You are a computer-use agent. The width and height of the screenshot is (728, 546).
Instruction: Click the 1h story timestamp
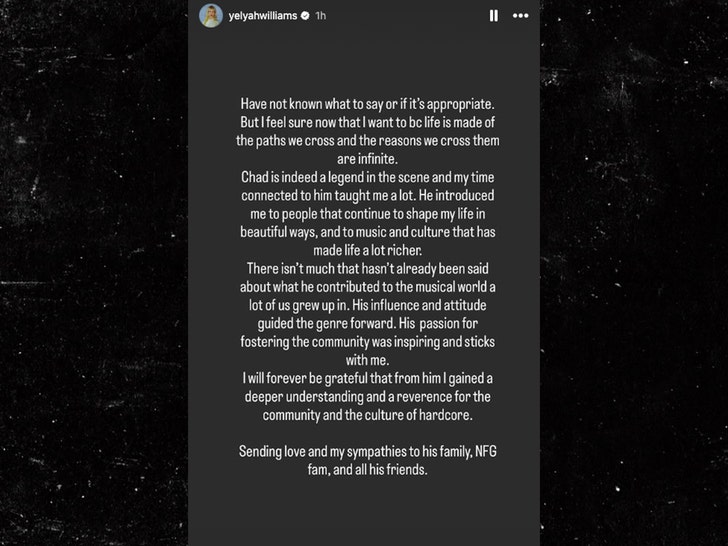point(320,16)
